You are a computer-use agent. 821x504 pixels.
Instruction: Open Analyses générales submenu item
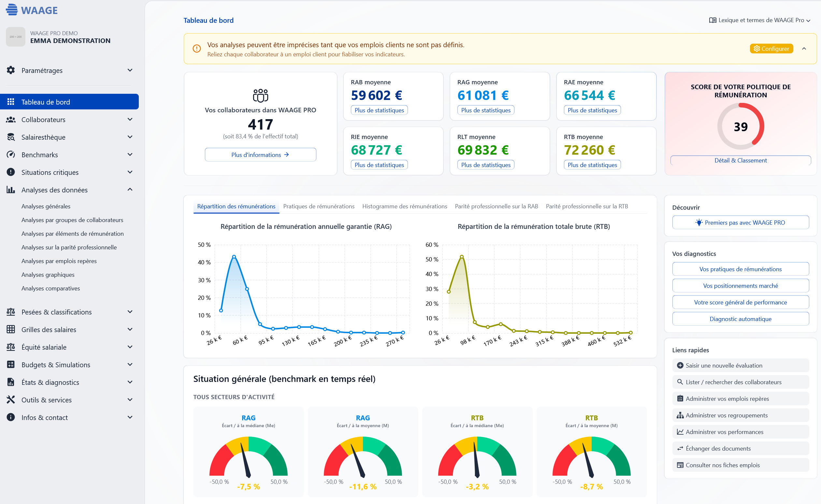[46, 206]
